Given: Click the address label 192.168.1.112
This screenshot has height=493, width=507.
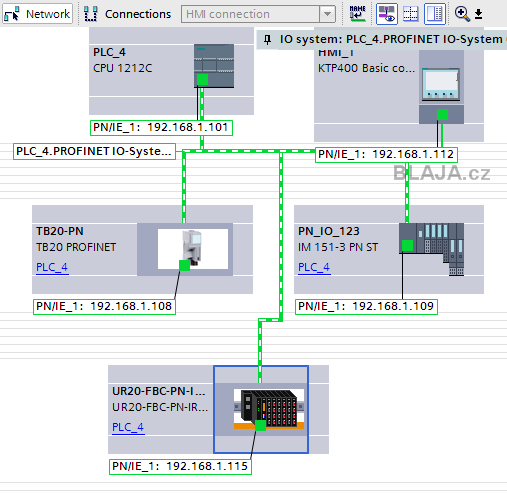Looking at the screenshot, I should 386,155.
